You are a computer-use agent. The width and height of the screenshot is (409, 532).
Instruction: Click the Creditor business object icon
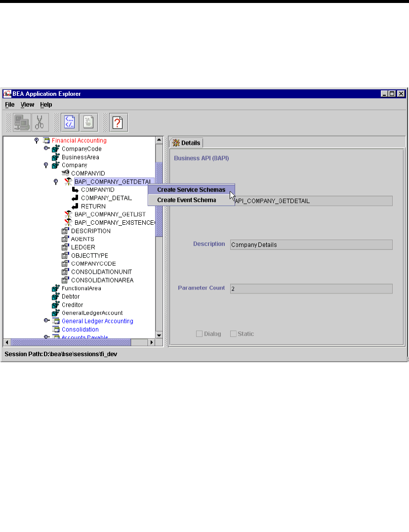(x=56, y=305)
